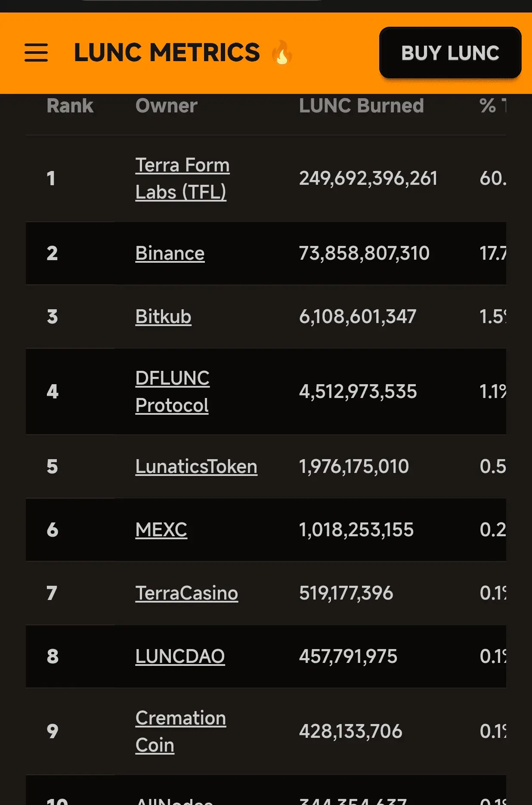
Task: Open Terra Form Labs (TFL) owner link
Action: [x=182, y=178]
